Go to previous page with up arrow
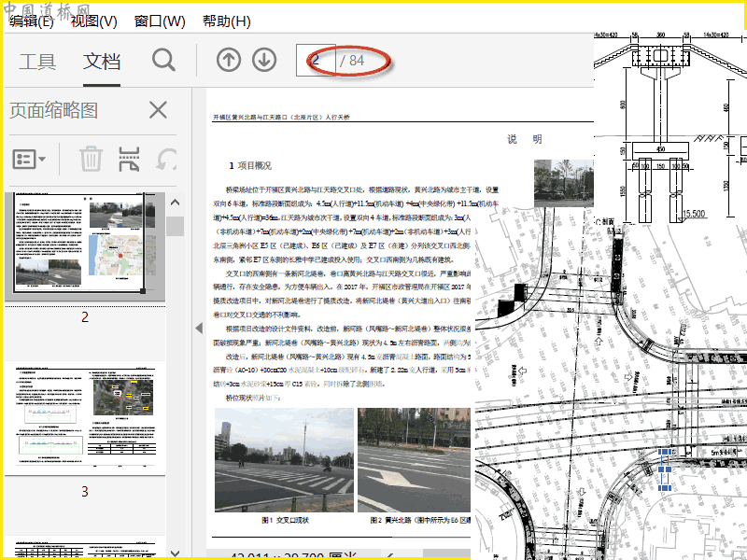This screenshot has height=560, width=747. click(229, 61)
